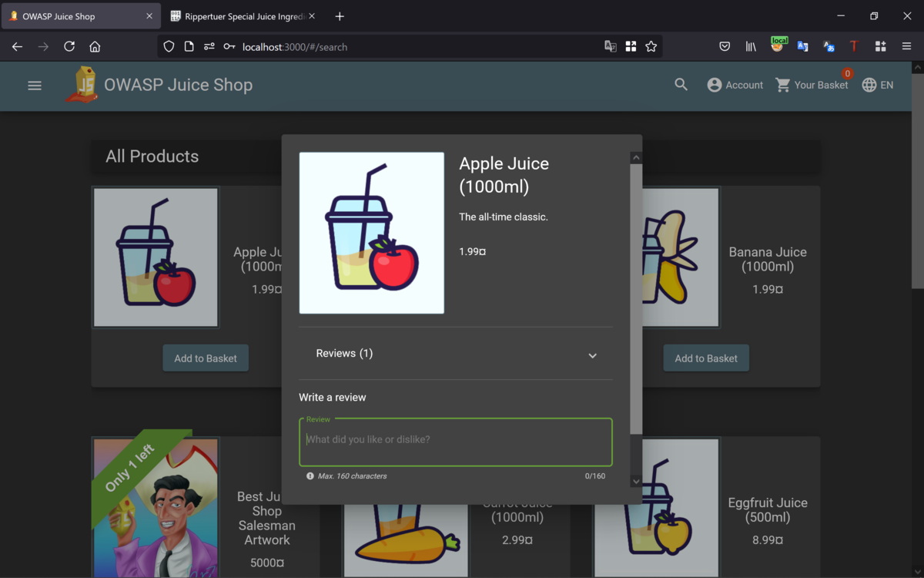Close the OWASP Juice Shop tab
924x578 pixels.
pos(149,16)
